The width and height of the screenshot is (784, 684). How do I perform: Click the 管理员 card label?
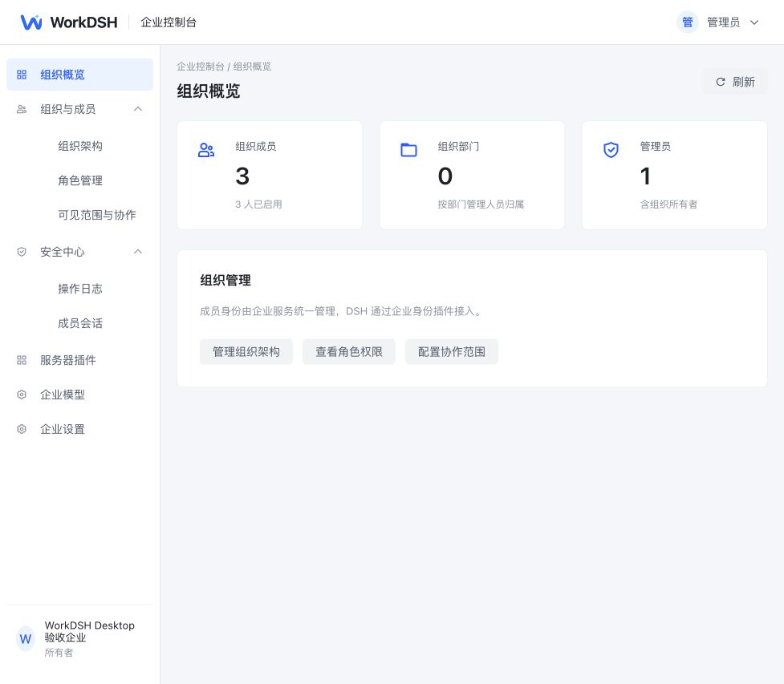click(656, 147)
